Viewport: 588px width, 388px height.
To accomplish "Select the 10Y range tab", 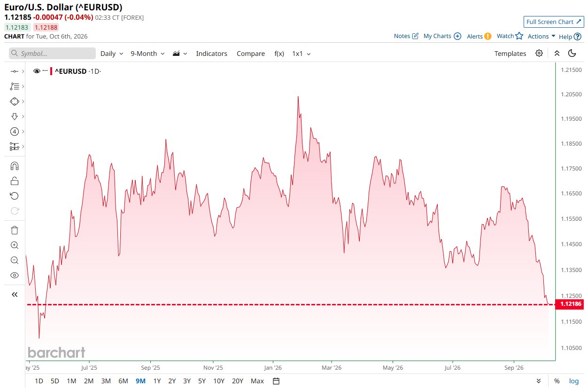I will [219, 381].
